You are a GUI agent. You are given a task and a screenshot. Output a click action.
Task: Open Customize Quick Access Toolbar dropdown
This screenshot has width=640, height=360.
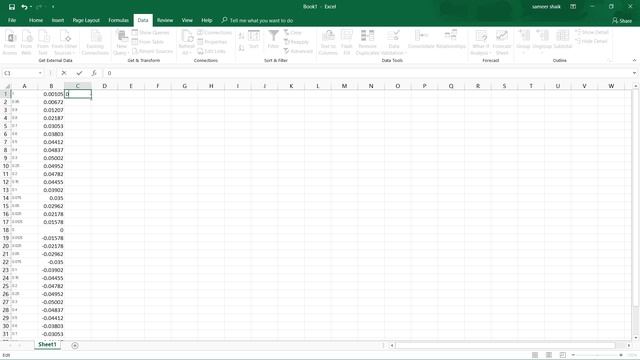(53, 7)
